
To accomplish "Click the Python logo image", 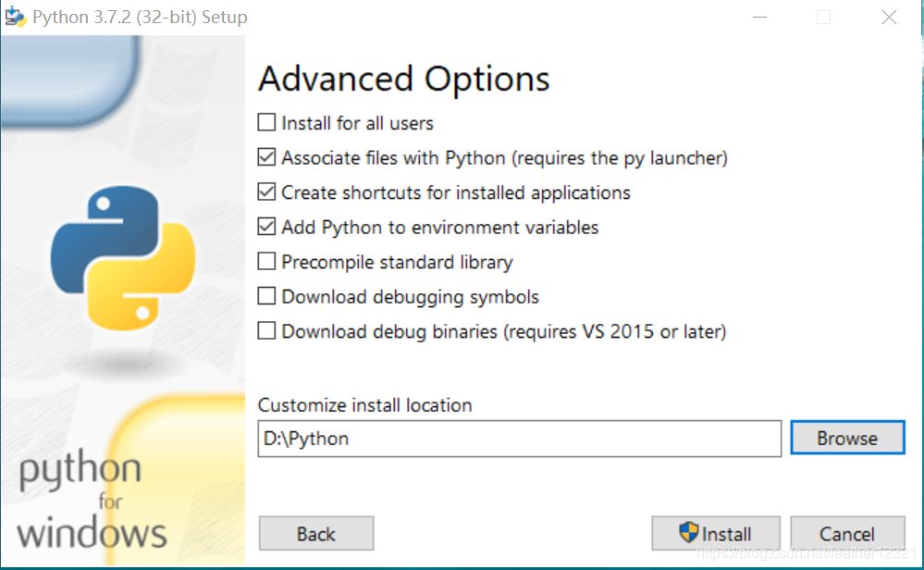I will click(x=123, y=257).
